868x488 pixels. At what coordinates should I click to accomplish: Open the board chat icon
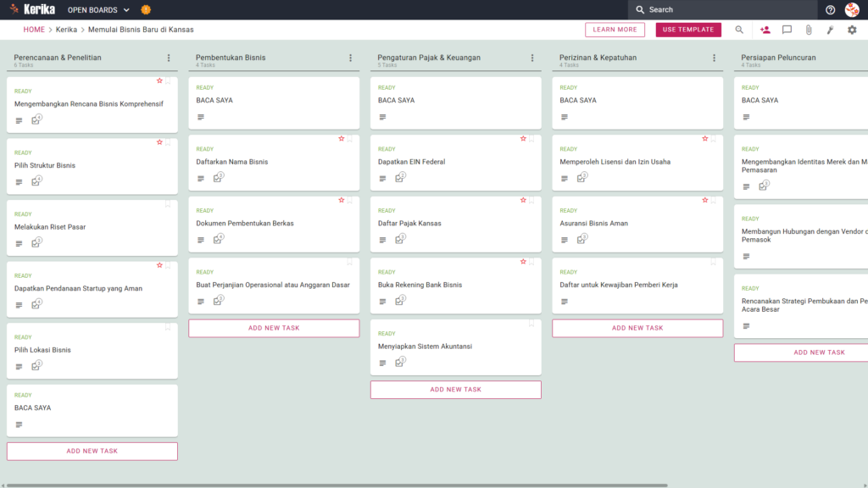coord(787,30)
